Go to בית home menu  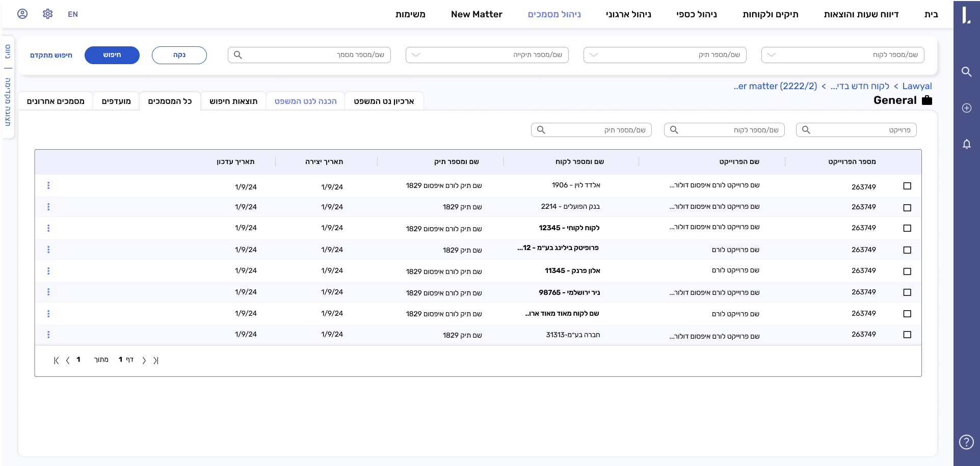tap(931, 14)
